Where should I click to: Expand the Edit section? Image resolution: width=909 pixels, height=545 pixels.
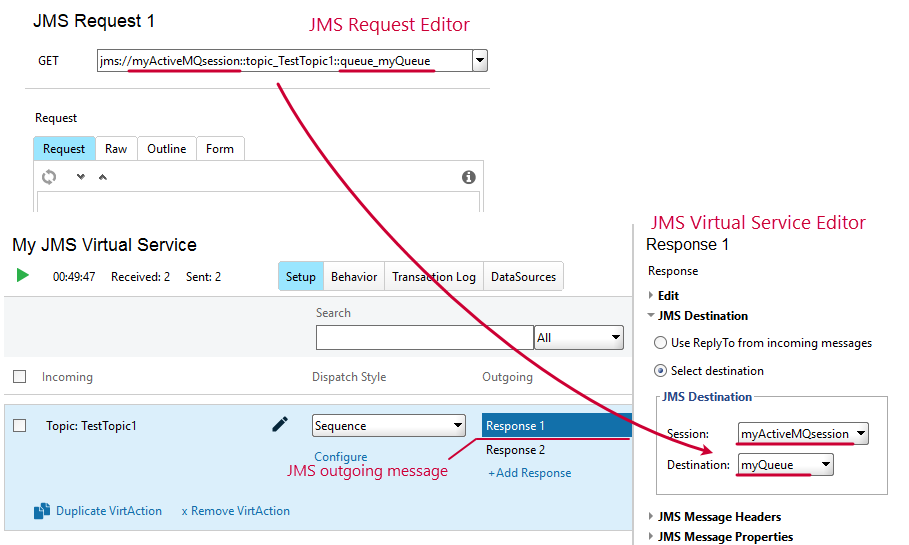click(651, 295)
